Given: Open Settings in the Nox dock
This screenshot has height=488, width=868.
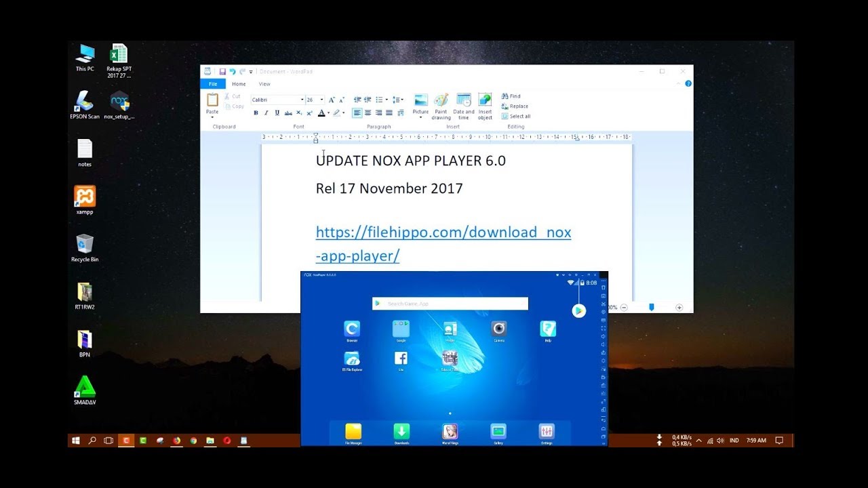Looking at the screenshot, I should (547, 431).
